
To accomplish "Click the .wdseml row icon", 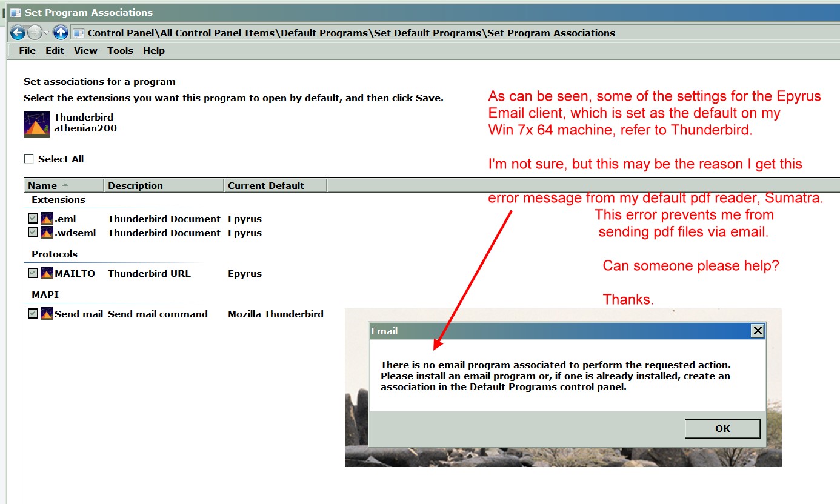I will tap(47, 233).
